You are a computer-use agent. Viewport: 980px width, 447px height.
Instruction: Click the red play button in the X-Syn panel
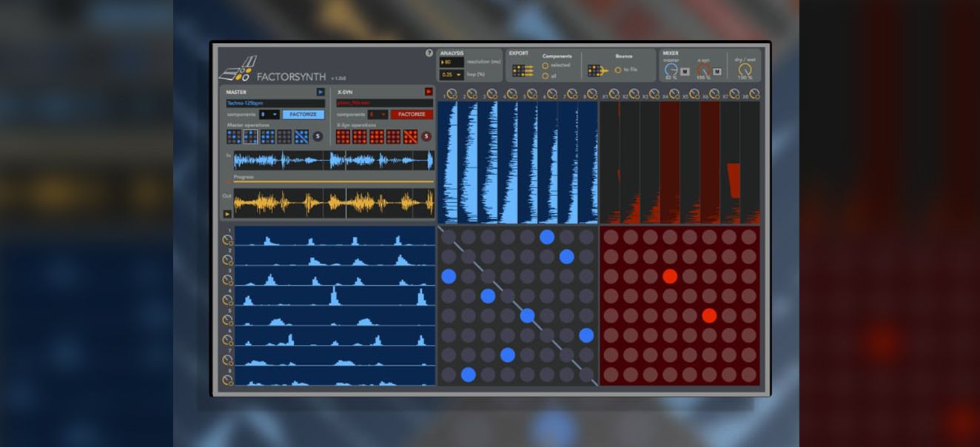pyautogui.click(x=429, y=92)
